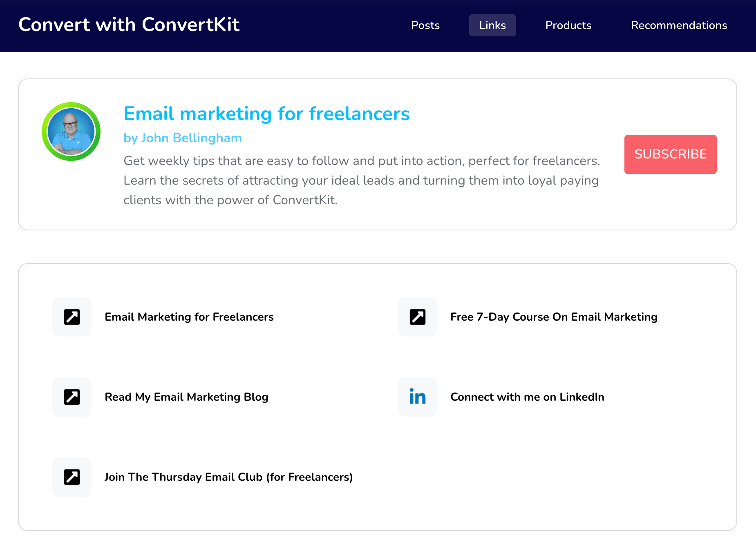Viewport: 756px width, 540px height.
Task: Open the Email marketing for freelancers heading link
Action: (266, 114)
